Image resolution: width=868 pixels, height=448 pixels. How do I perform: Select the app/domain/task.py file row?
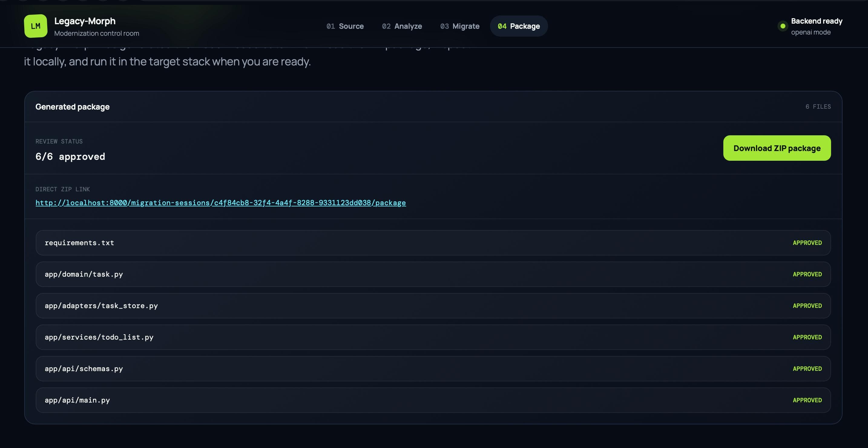point(433,274)
